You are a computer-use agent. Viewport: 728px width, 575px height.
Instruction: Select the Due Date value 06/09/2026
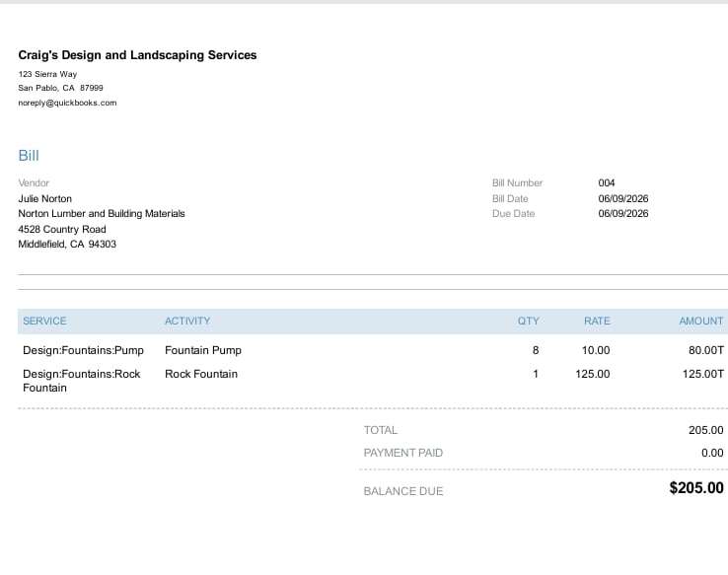[x=623, y=213]
